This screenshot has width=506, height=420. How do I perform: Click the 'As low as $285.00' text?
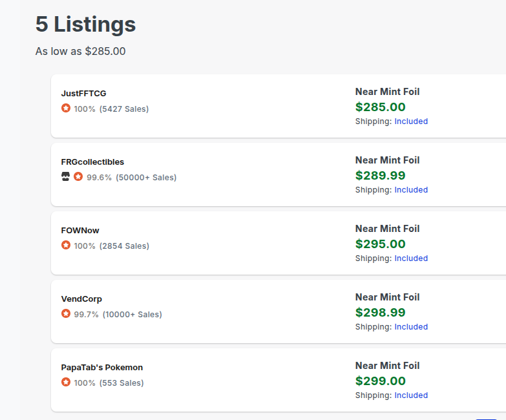point(80,51)
